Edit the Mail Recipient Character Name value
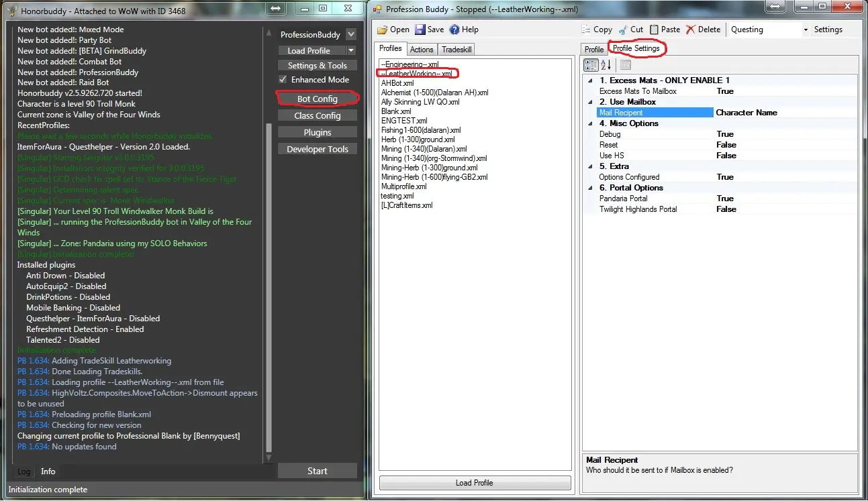 coord(785,113)
